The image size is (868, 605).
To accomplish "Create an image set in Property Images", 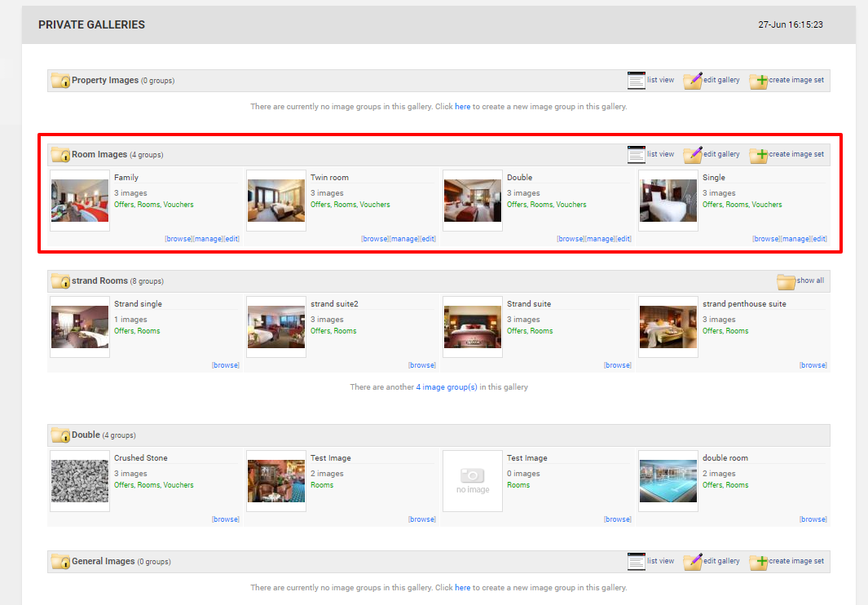I will 786,81.
